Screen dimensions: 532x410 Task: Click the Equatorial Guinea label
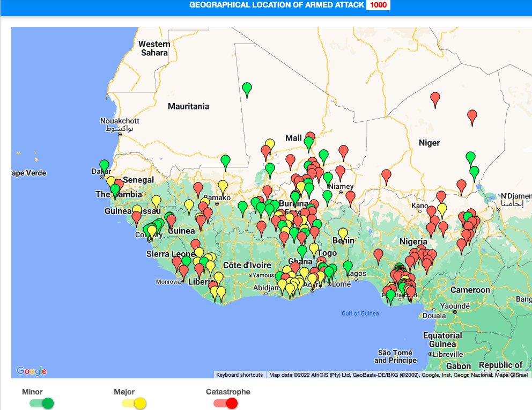pyautogui.click(x=442, y=339)
